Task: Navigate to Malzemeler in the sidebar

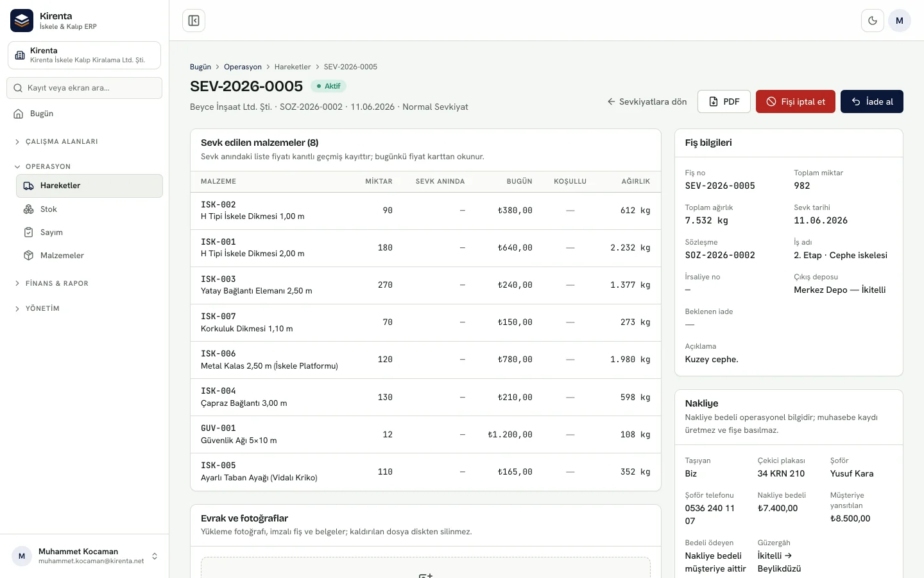Action: (x=89, y=256)
